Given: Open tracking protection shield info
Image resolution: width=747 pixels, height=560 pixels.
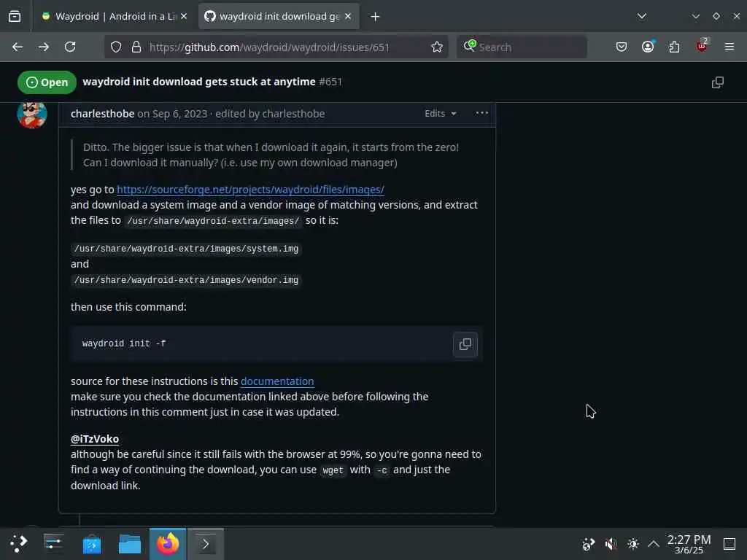Looking at the screenshot, I should pyautogui.click(x=116, y=47).
